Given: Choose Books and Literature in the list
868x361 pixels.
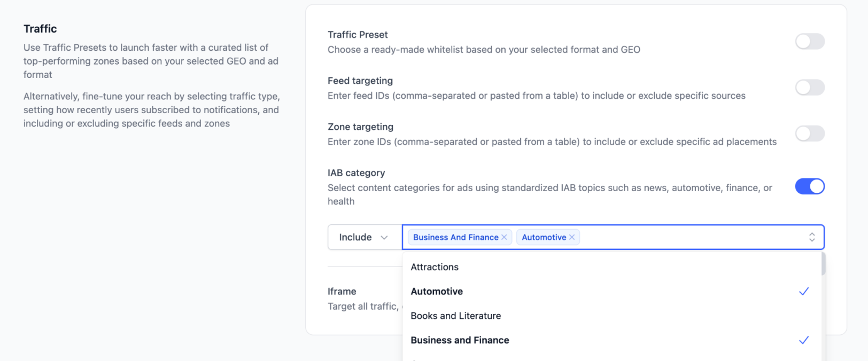Looking at the screenshot, I should 455,316.
